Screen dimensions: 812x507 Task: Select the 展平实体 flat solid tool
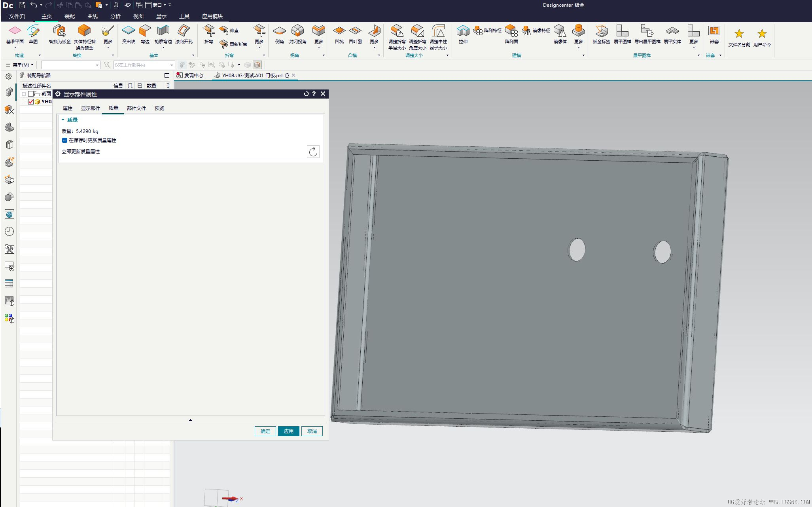point(672,34)
